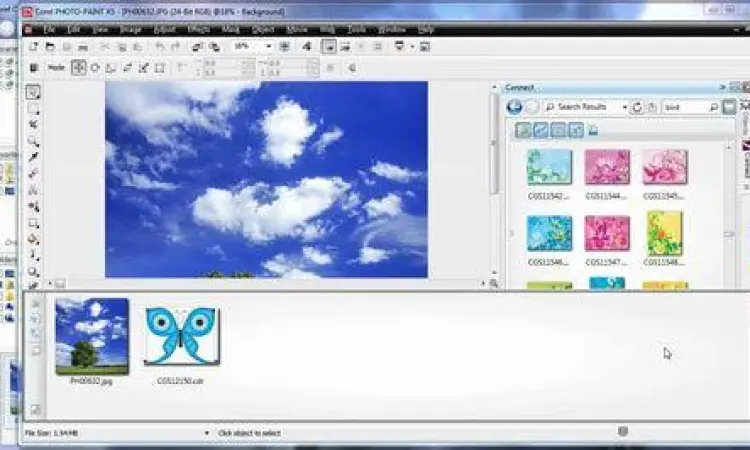Image resolution: width=750 pixels, height=450 pixels.
Task: Select the CGS11546 blue clipart thumbnail
Action: coord(549,233)
